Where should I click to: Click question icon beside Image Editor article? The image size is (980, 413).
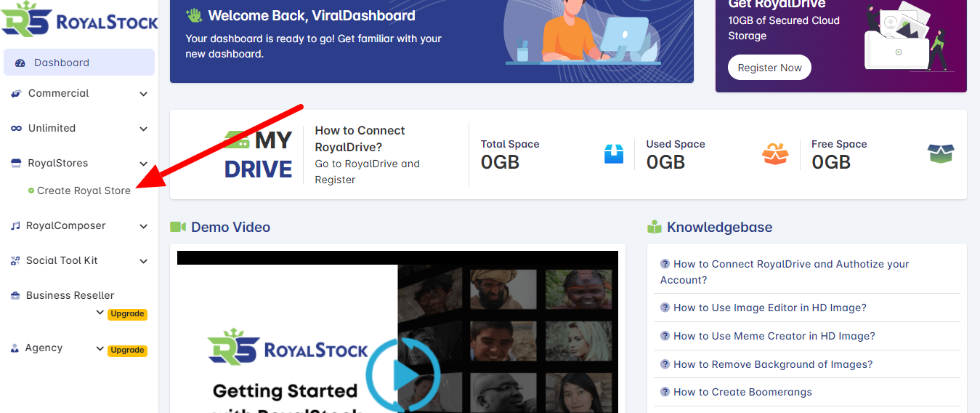pos(665,308)
